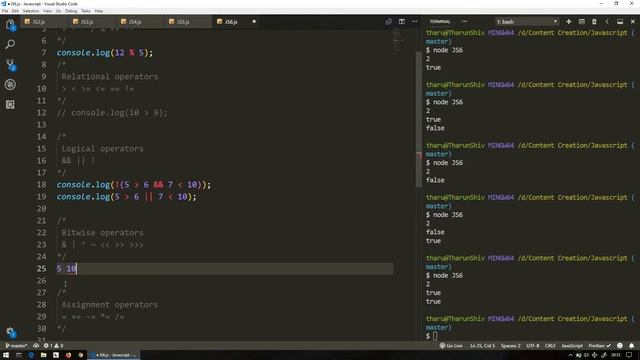Open the File menu
640x360 pixels.
(5, 11)
